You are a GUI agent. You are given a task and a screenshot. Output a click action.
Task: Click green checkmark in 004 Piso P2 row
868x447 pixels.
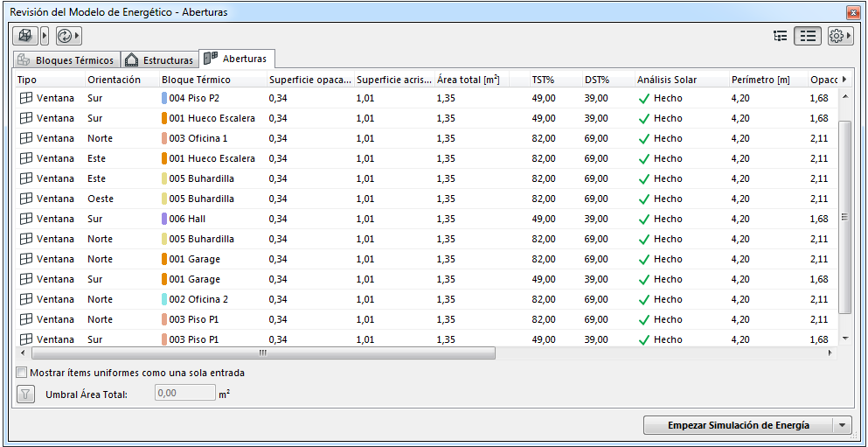(x=643, y=99)
